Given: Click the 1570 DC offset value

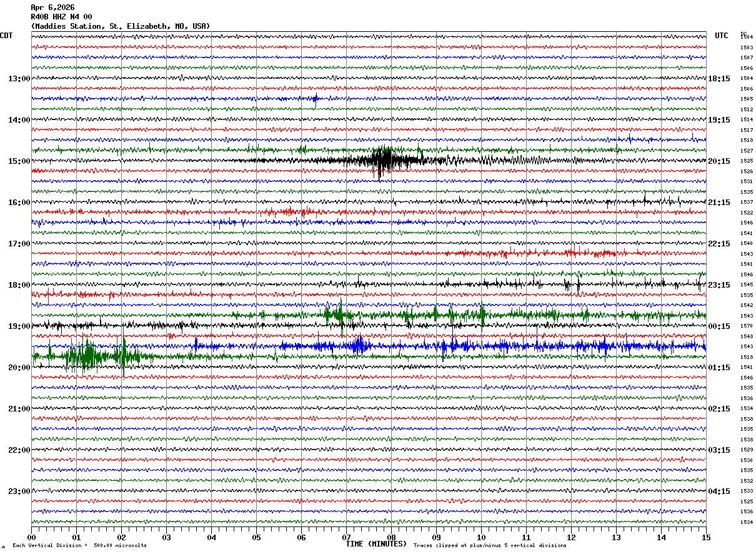Looking at the screenshot, I should coord(747,326).
